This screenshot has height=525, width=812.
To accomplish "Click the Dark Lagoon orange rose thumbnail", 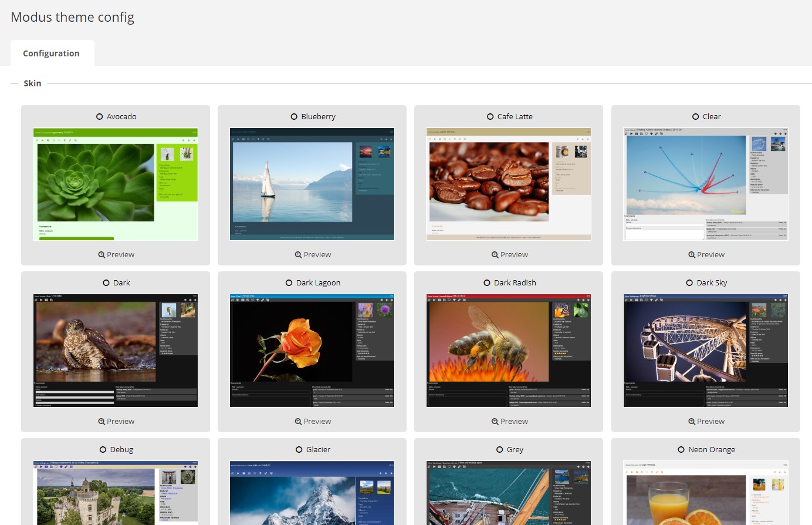I will pos(312,351).
